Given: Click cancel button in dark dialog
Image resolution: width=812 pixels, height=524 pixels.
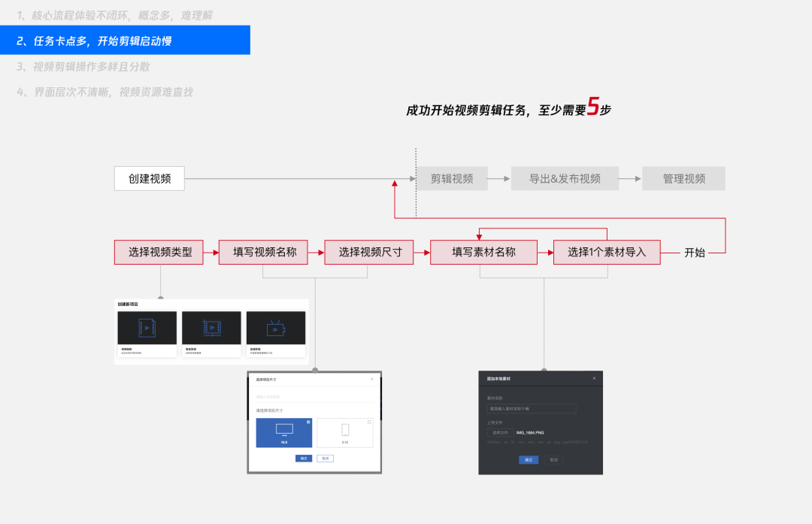Looking at the screenshot, I should pyautogui.click(x=553, y=460).
